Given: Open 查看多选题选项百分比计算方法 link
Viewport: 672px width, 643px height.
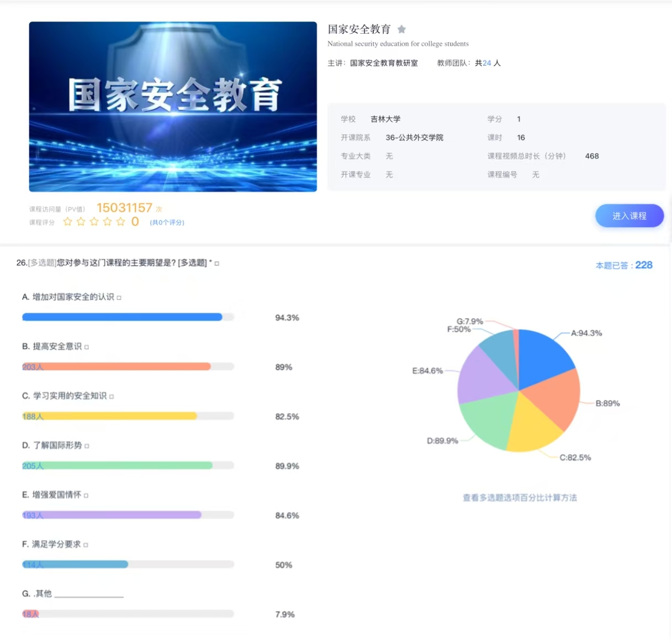Looking at the screenshot, I should 520,498.
